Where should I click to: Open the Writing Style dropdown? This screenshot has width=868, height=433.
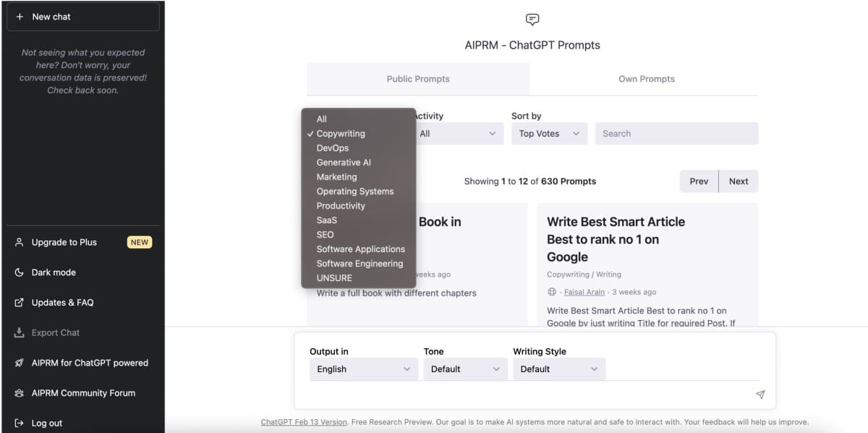pos(559,369)
